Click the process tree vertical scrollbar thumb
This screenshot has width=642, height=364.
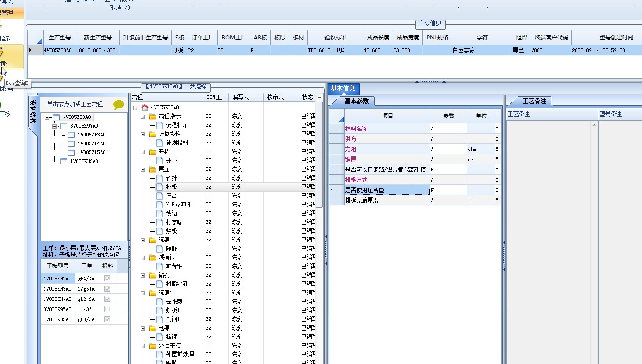(x=319, y=154)
